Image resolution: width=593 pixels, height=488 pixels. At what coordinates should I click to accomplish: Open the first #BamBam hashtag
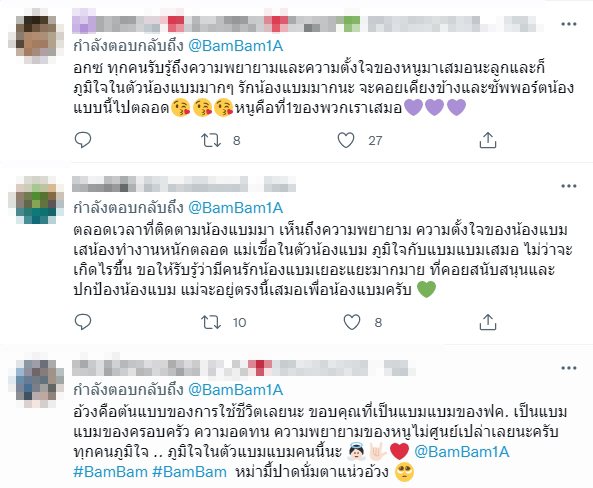pyautogui.click(x=110, y=472)
